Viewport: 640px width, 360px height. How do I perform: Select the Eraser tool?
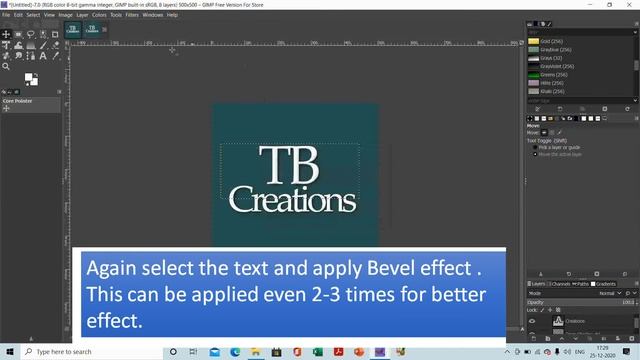55,45
